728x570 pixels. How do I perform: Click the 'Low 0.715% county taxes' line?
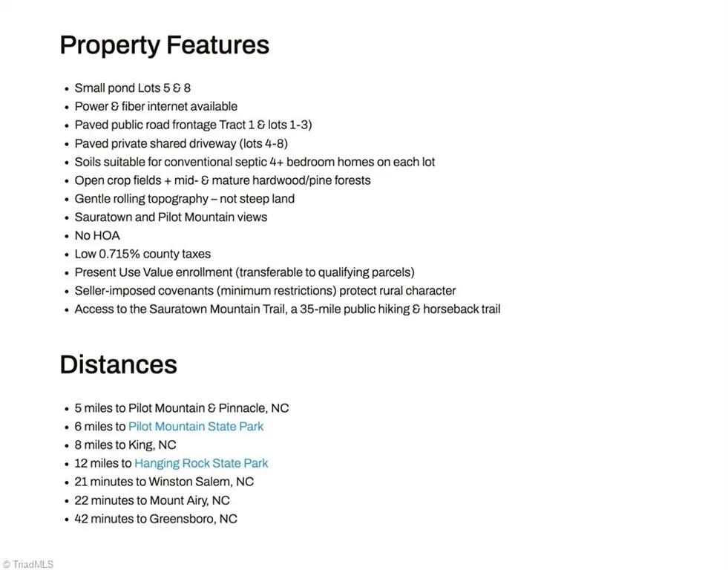(x=142, y=254)
